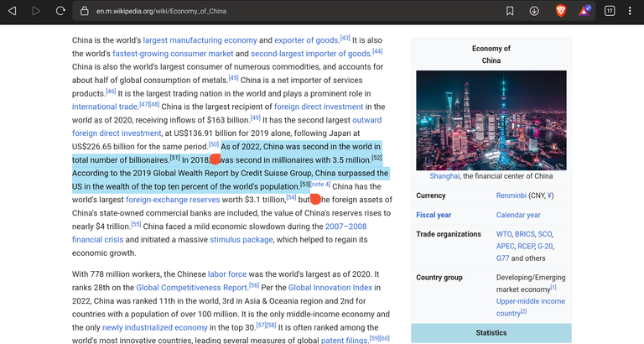Viewport: 644px width, 344px height.
Task: Click citation [43] superscript
Action: [345, 38]
